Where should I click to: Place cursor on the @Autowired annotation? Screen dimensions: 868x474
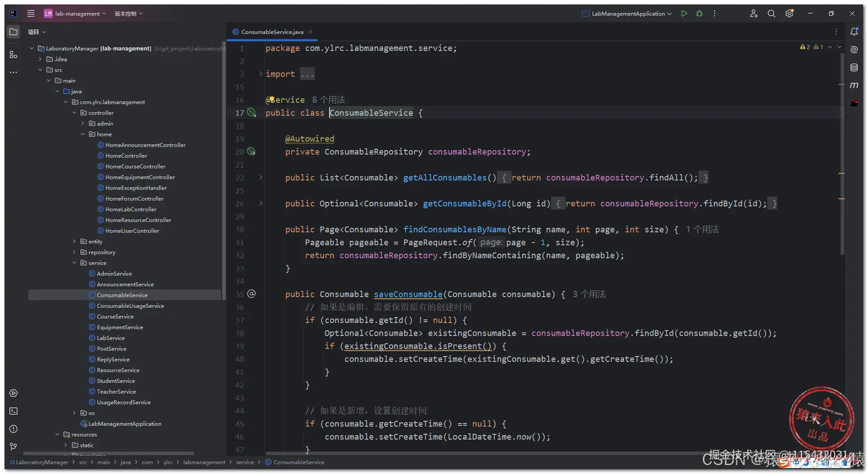point(309,139)
